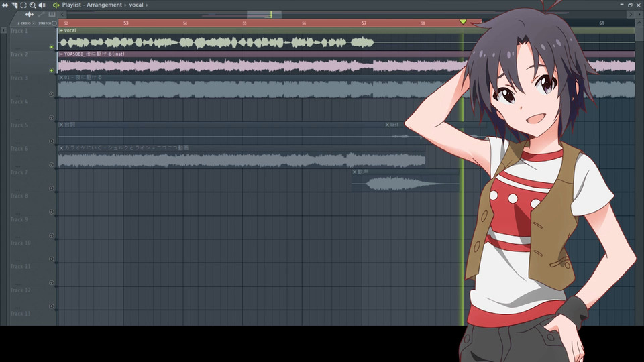Mute Track 1 using its green LED
This screenshot has width=644, height=362.
[52, 47]
